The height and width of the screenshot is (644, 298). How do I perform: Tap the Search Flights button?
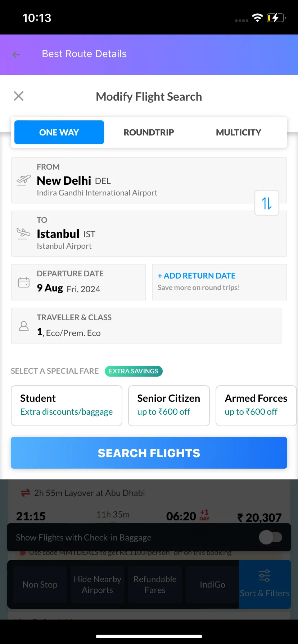[x=149, y=453]
